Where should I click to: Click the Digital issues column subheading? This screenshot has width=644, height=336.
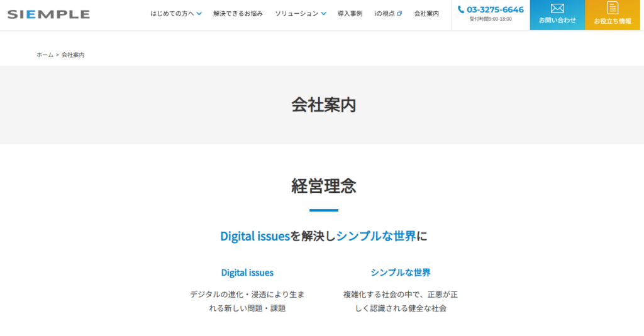click(247, 273)
